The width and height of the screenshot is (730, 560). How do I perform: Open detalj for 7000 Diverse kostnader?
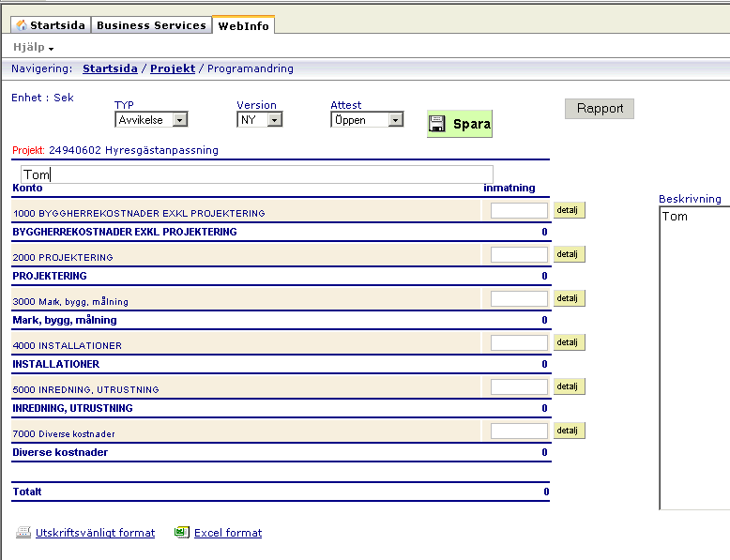coord(569,431)
